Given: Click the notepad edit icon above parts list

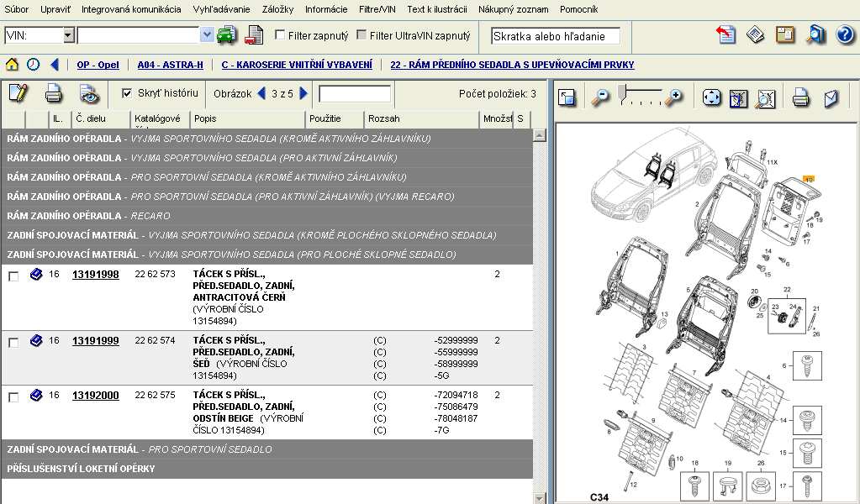Looking at the screenshot, I should point(18,93).
